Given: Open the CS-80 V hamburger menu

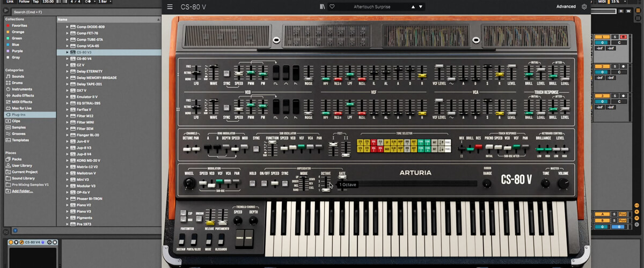Looking at the screenshot, I should [x=170, y=7].
